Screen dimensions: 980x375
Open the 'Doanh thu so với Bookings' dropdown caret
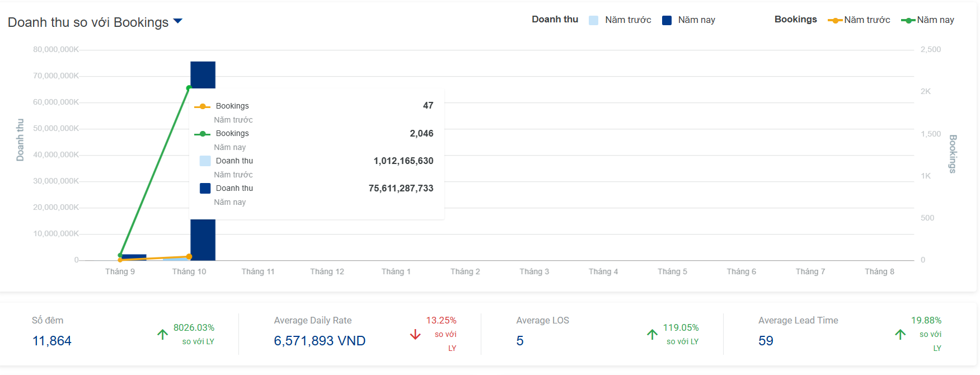(x=178, y=21)
